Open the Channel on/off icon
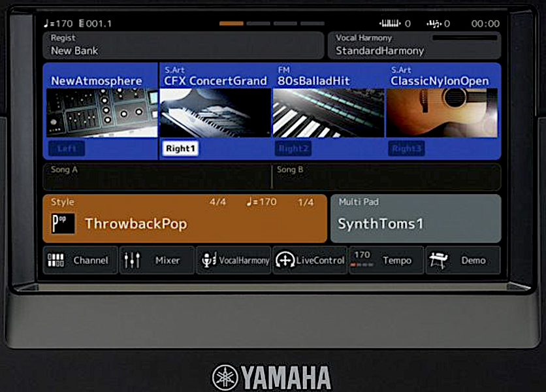The width and height of the screenshot is (546, 392). pos(56,260)
